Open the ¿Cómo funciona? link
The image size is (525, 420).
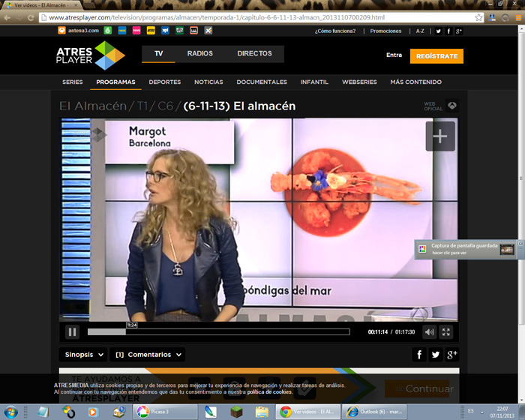(x=335, y=31)
